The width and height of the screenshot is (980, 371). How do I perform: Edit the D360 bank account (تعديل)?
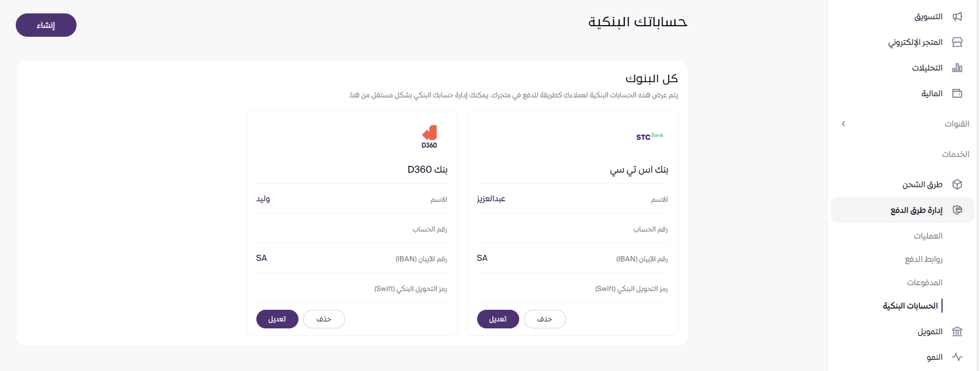coord(277,319)
